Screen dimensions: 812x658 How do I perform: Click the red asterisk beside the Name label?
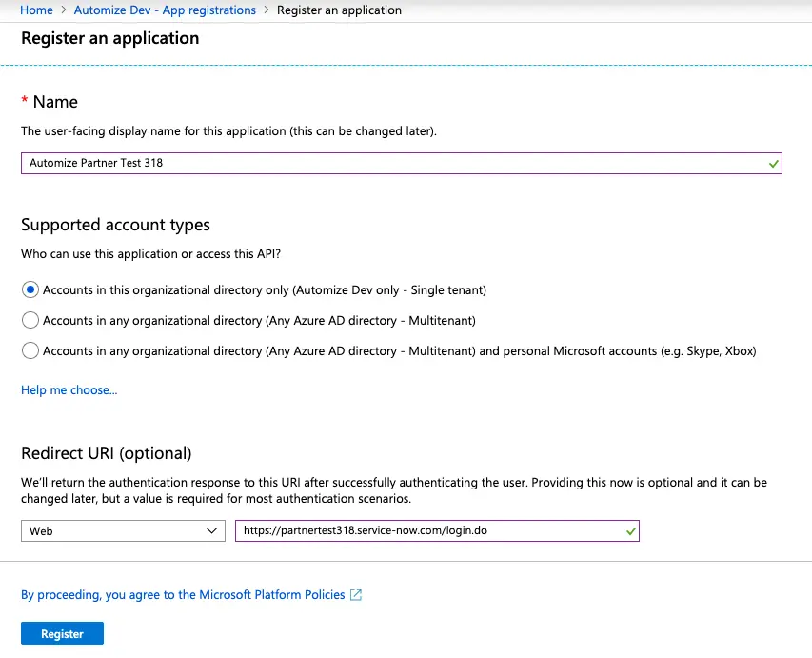[24, 99]
